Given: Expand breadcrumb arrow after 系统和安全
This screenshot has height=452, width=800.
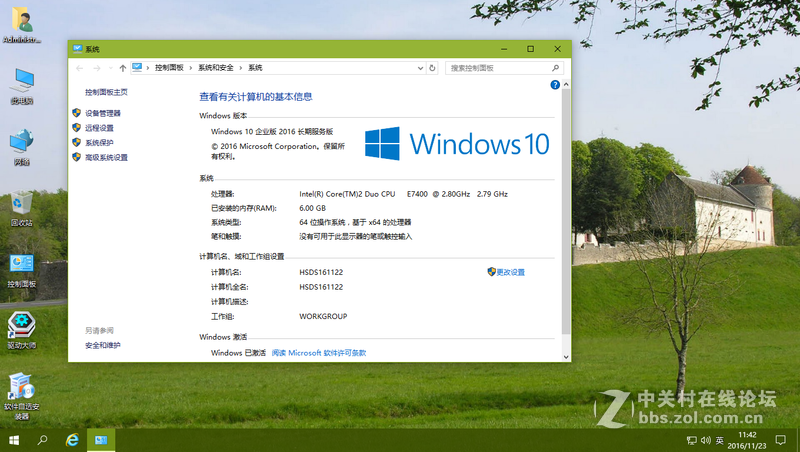Looking at the screenshot, I should (x=240, y=68).
